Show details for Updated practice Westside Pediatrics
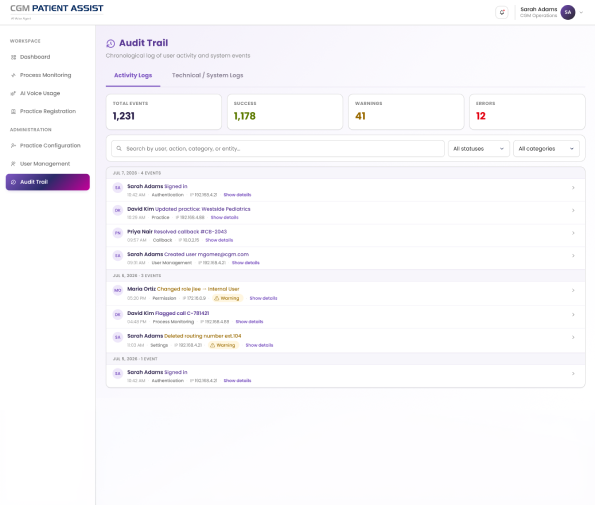Viewport: 595px width, 505px height. (x=225, y=218)
